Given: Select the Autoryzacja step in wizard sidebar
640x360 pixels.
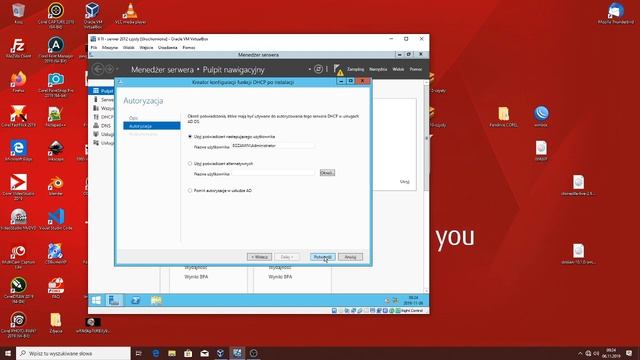Looking at the screenshot, I should [151, 126].
